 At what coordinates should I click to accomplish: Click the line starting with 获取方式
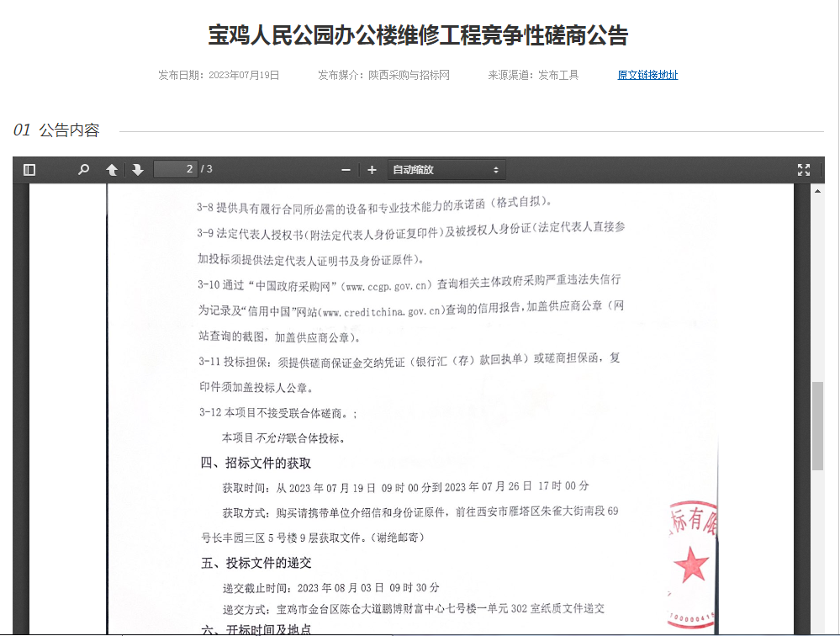pos(420,512)
